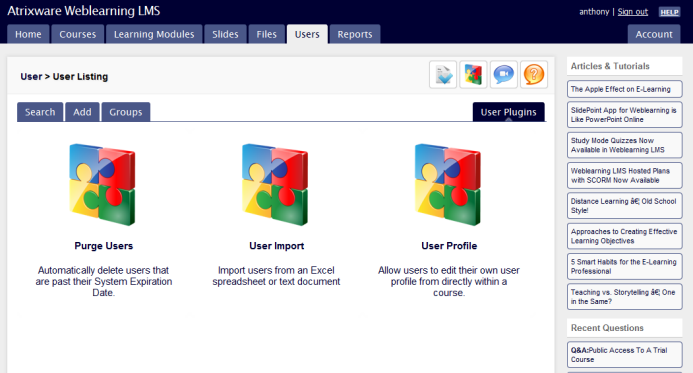Image resolution: width=693 pixels, height=373 pixels.
Task: Click the User Import title
Action: click(277, 246)
